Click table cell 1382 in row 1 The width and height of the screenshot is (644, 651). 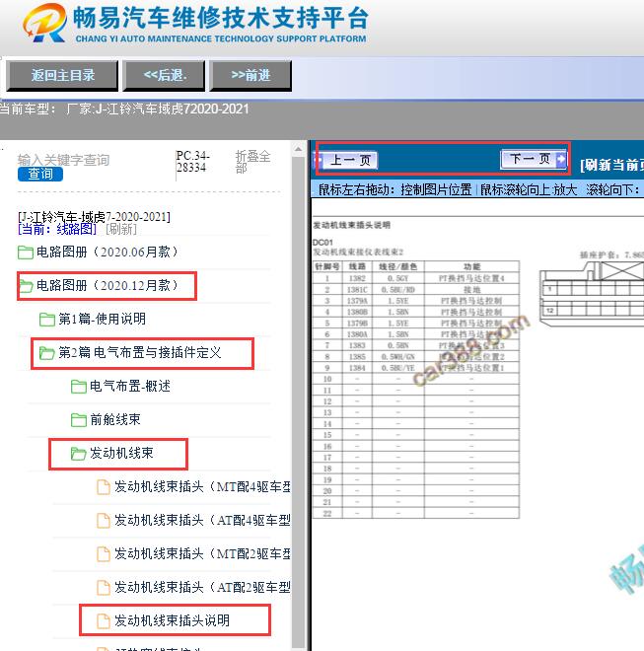point(357,278)
